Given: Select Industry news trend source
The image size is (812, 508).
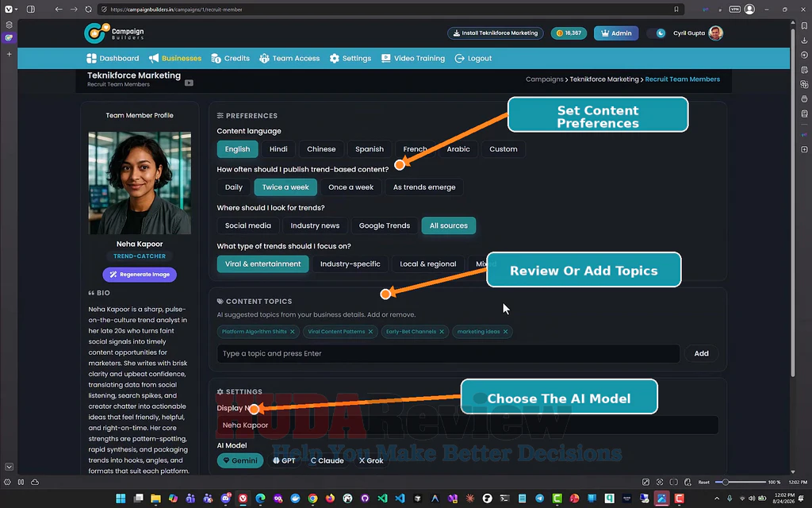Looking at the screenshot, I should point(315,226).
